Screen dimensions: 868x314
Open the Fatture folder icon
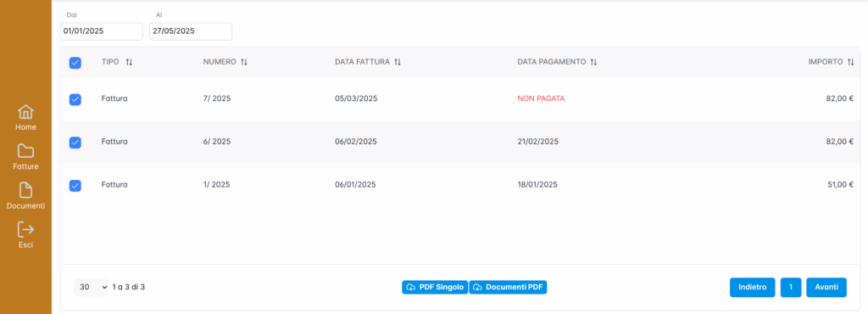point(25,150)
